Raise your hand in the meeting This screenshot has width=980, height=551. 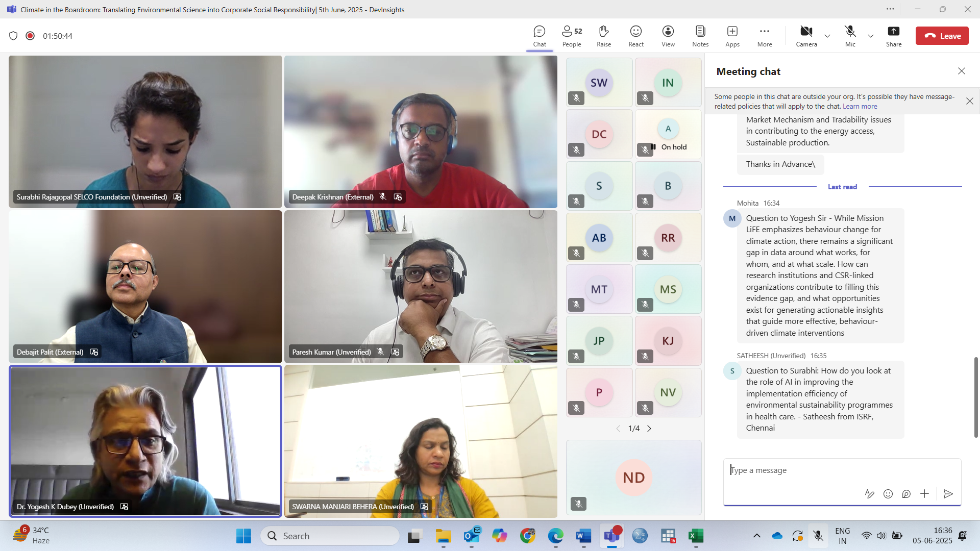[x=604, y=36]
